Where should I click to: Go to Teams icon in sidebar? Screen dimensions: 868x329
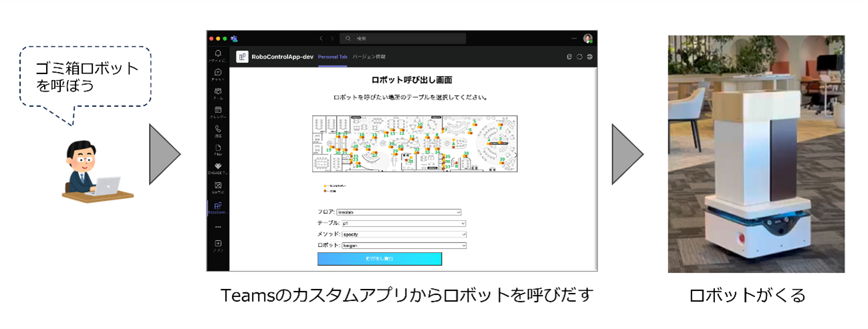point(218,91)
